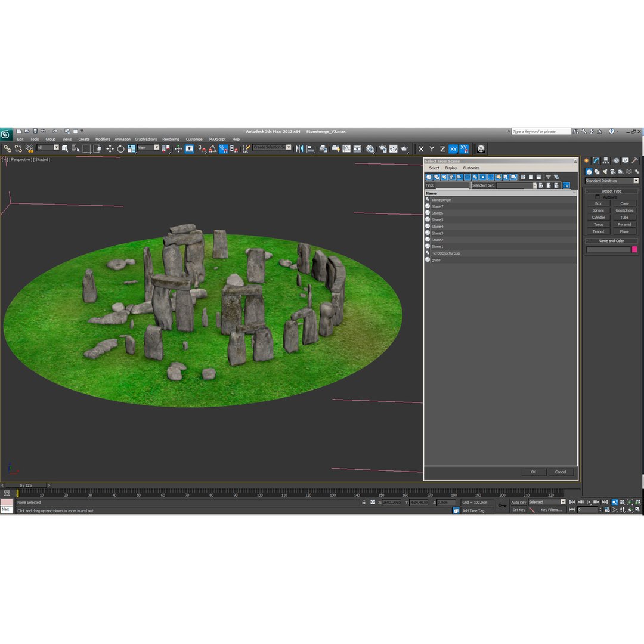The width and height of the screenshot is (644, 644).
Task: Toggle the X axis constraint
Action: pos(421,149)
